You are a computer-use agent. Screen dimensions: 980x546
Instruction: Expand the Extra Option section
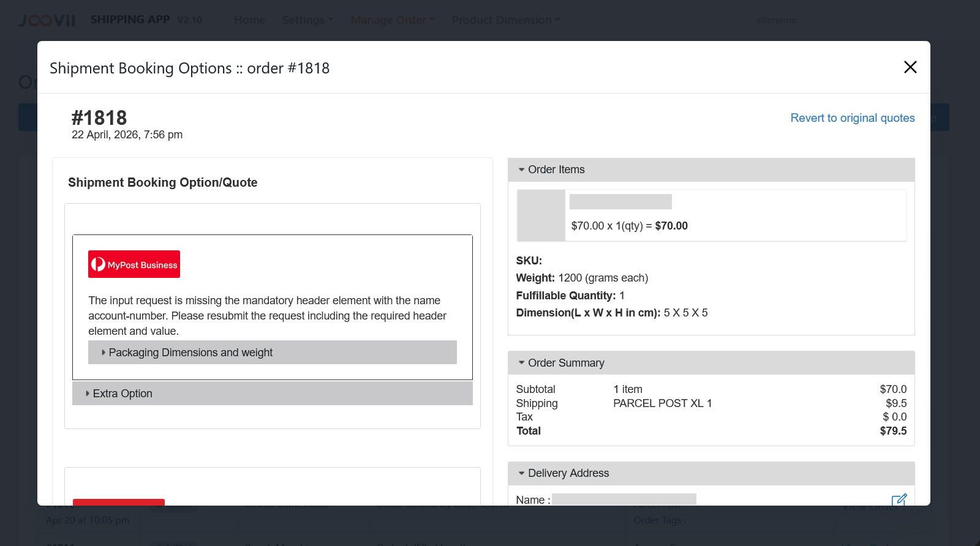coord(273,394)
